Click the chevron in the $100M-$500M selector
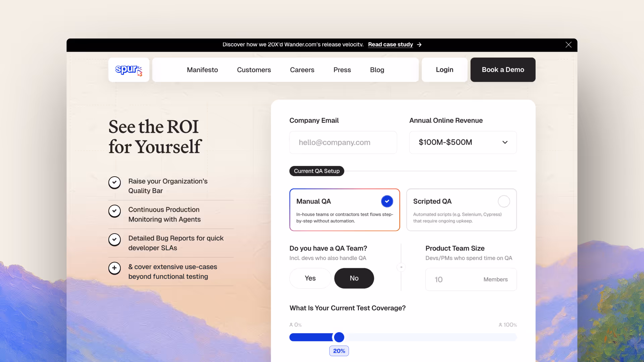Screen dimensions: 644x362 click(x=505, y=142)
